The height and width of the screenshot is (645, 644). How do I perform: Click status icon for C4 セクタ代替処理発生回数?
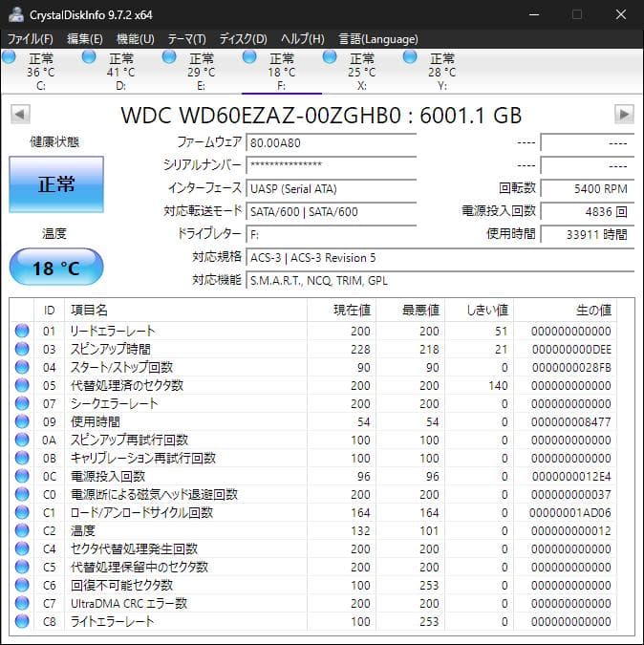[x=22, y=548]
